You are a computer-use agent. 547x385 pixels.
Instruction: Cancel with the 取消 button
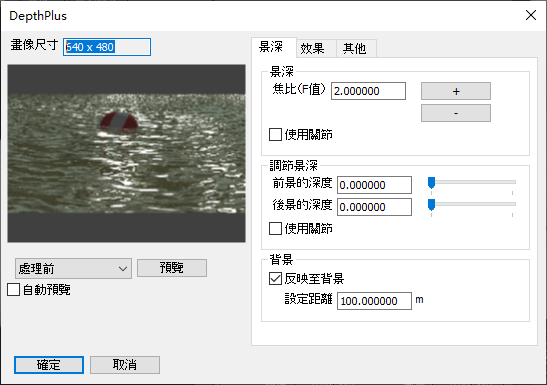coord(125,365)
